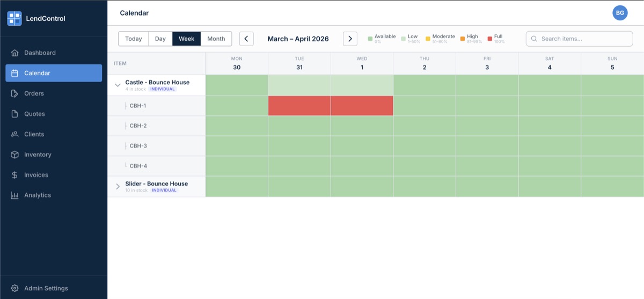Click the Invoices dollar sign icon
Viewport: 644px width, 299px height.
[x=14, y=175]
